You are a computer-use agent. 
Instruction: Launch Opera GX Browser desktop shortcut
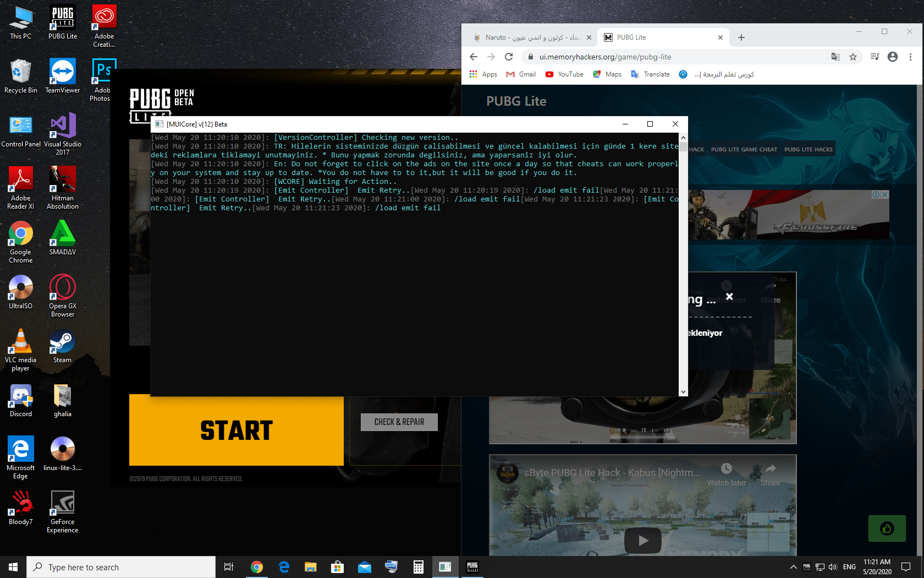62,296
